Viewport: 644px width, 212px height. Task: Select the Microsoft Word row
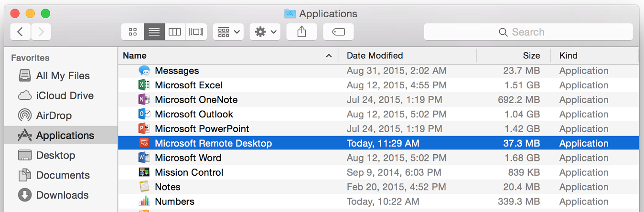tap(378, 158)
